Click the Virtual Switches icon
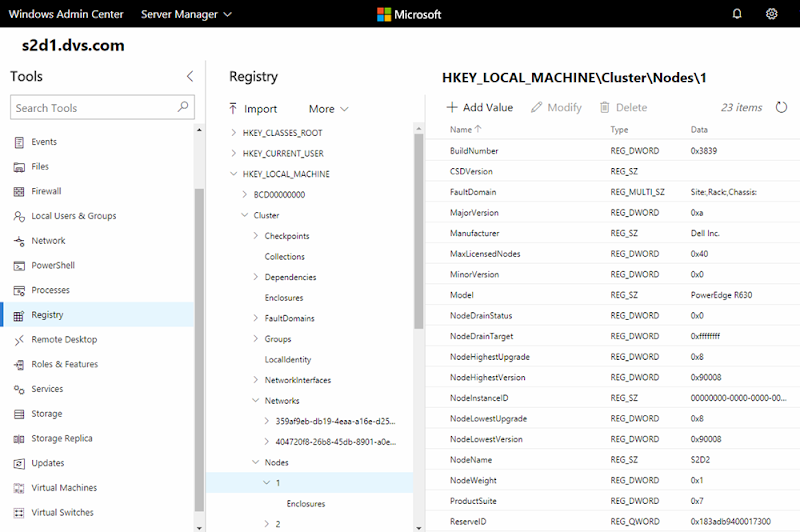The width and height of the screenshot is (800, 532). [19, 513]
